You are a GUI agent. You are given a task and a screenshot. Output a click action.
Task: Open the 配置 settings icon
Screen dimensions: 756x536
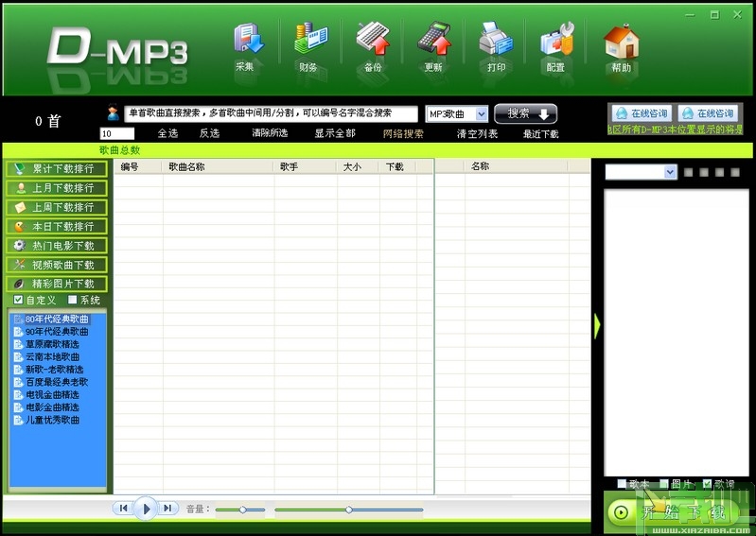(556, 47)
